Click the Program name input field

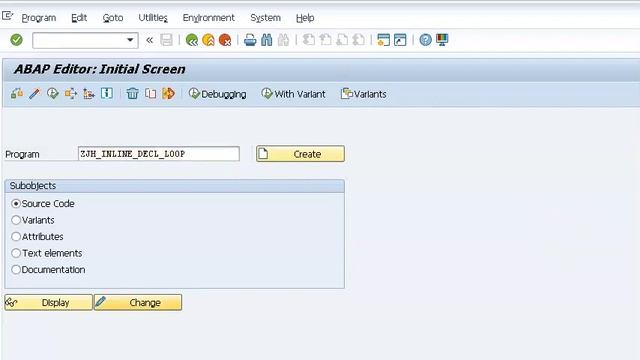pyautogui.click(x=159, y=154)
